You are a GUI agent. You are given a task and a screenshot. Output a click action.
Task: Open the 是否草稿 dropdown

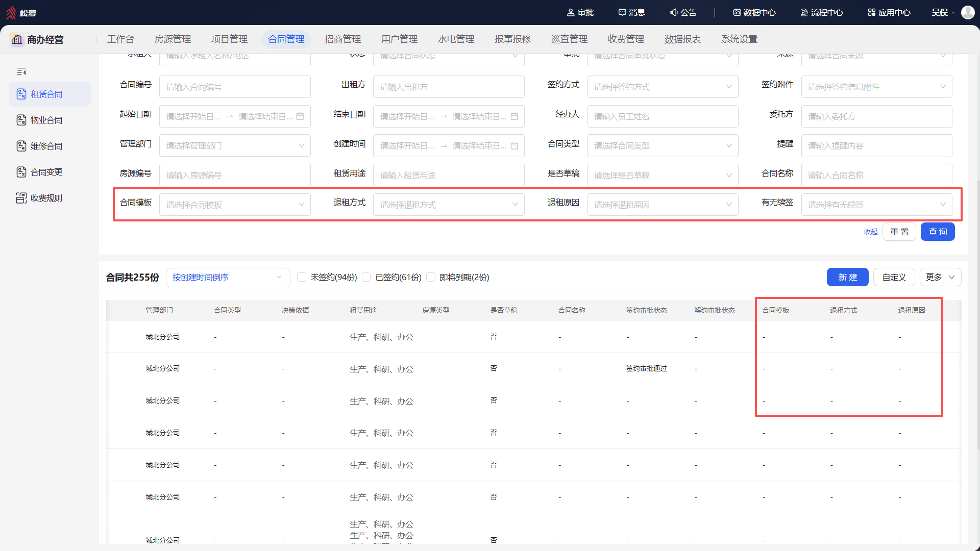663,175
